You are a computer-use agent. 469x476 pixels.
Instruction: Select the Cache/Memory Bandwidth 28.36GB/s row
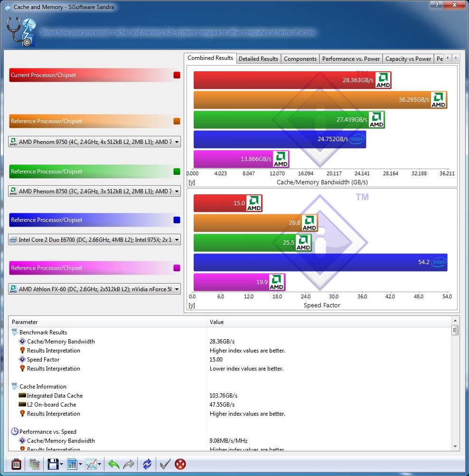(x=230, y=342)
